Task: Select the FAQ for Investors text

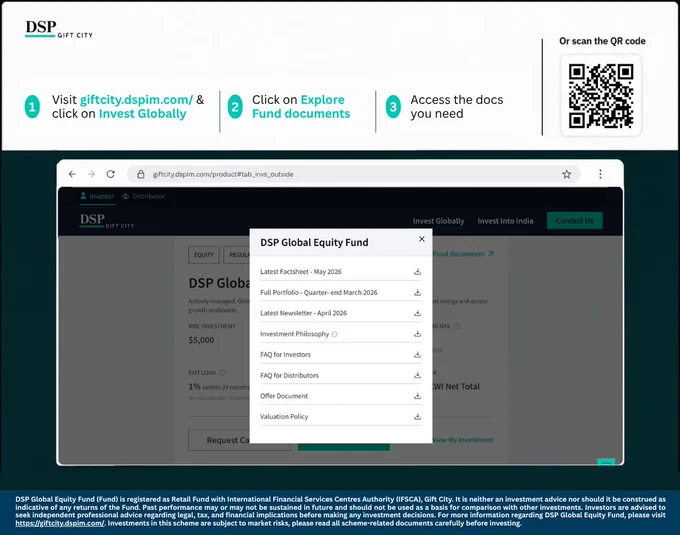Action: point(285,355)
